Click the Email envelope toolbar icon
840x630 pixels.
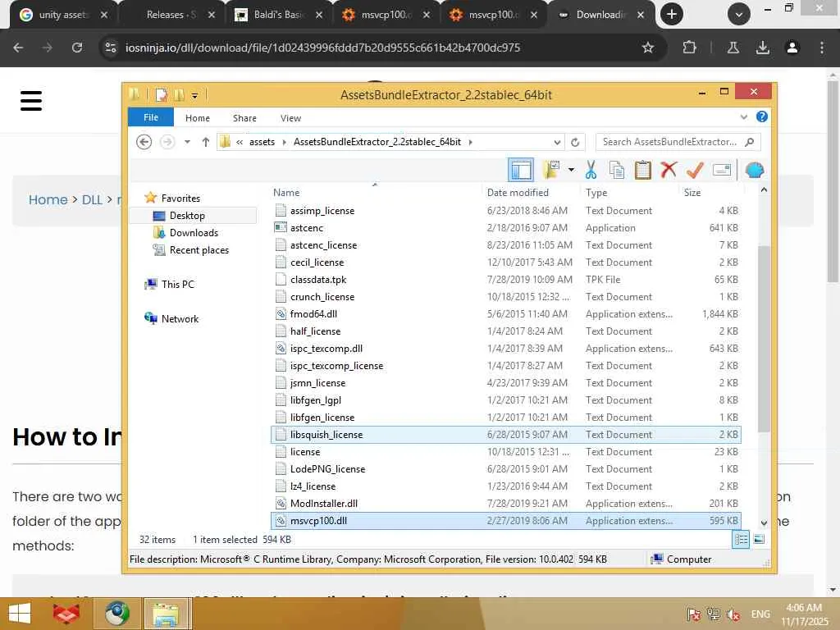point(722,171)
